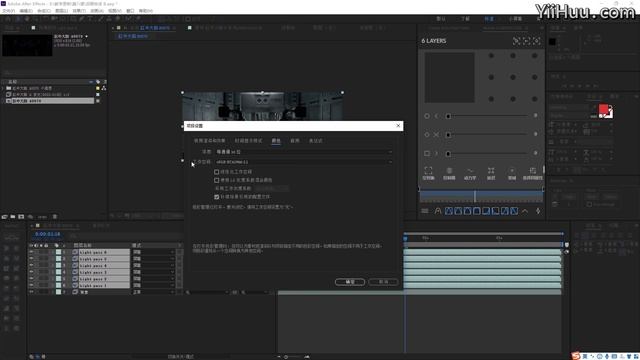This screenshot has height=360, width=640.
Task: Close the project settings dialog with X
Action: pos(398,126)
